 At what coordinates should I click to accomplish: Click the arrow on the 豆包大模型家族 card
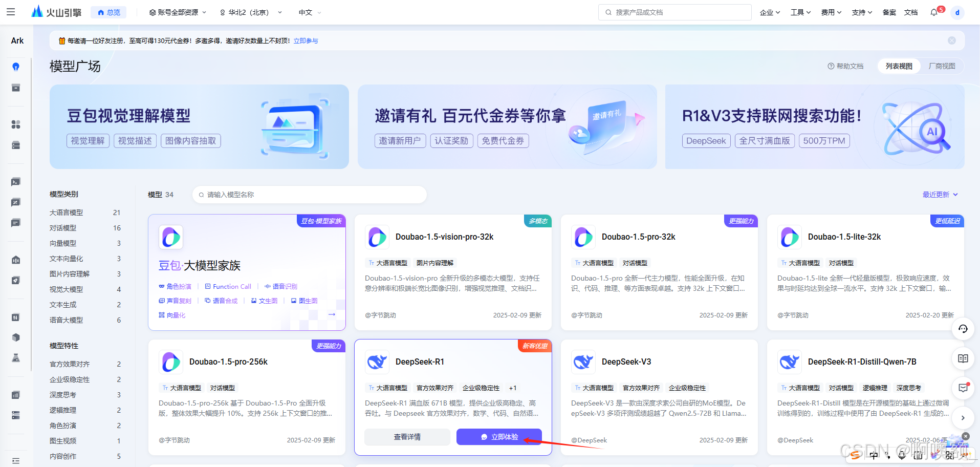tap(332, 314)
